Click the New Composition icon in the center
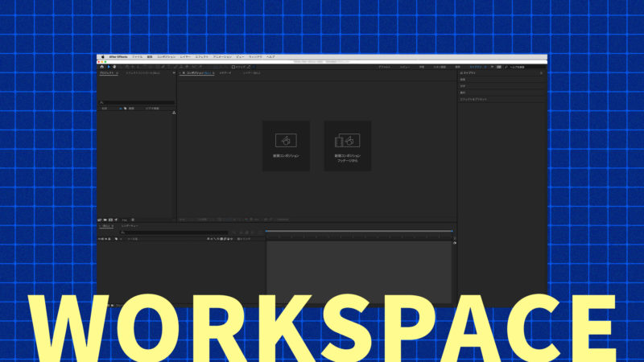The image size is (644, 362). click(286, 140)
